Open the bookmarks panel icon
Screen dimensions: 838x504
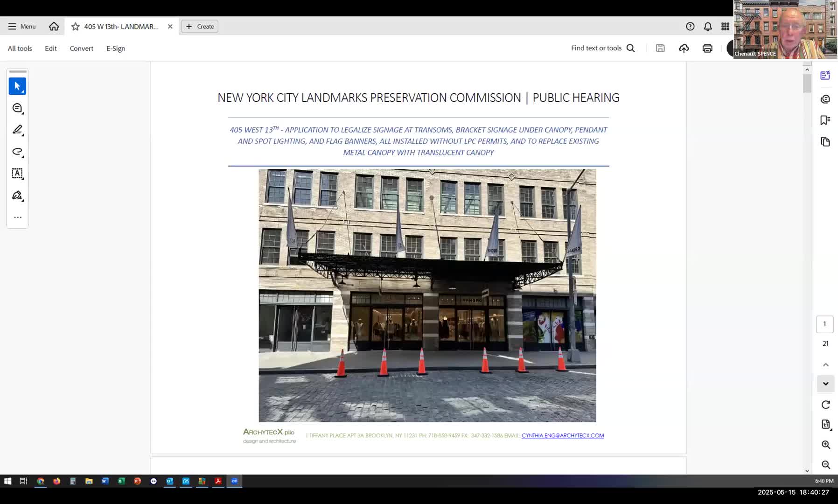coord(825,120)
